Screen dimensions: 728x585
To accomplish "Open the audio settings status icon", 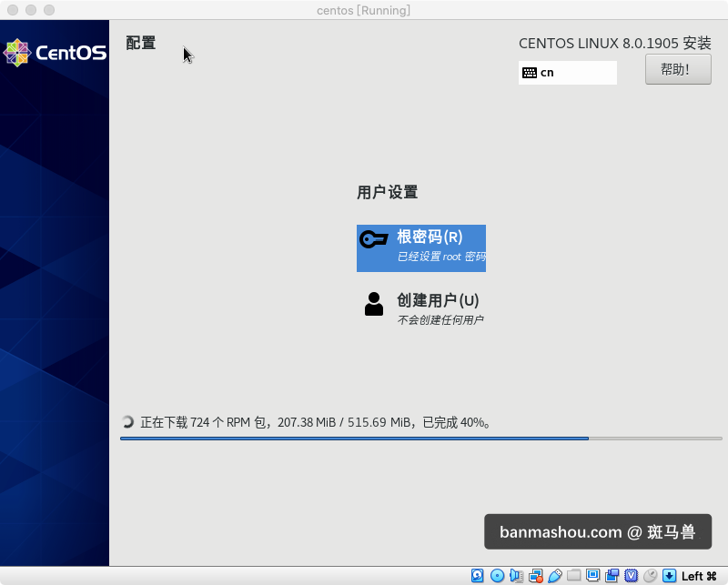I will pos(516,576).
